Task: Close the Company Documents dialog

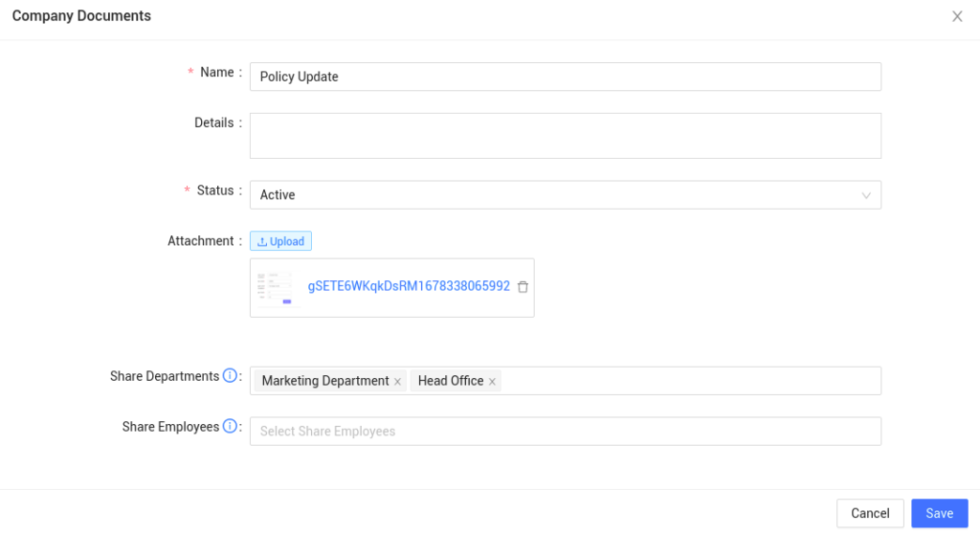Action: (957, 16)
